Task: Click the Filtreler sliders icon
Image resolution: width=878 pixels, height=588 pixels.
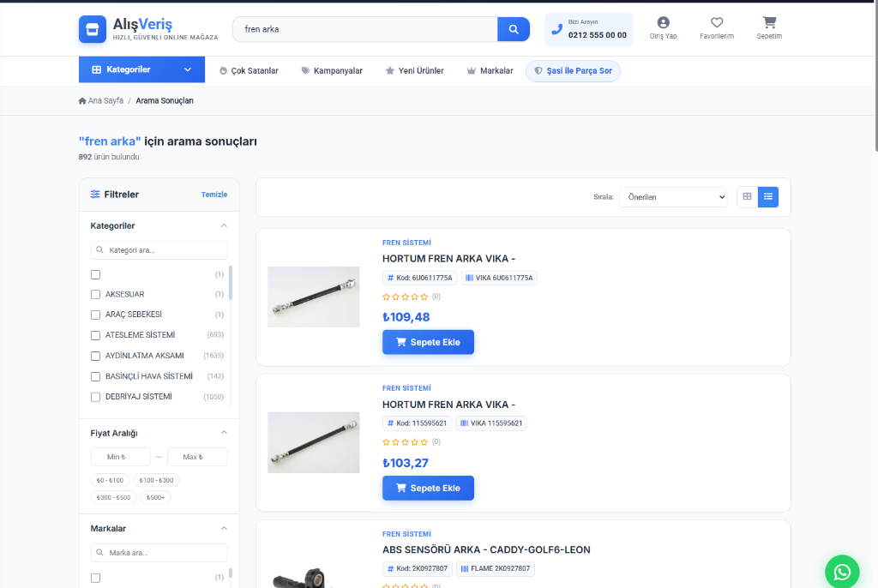Action: [95, 195]
